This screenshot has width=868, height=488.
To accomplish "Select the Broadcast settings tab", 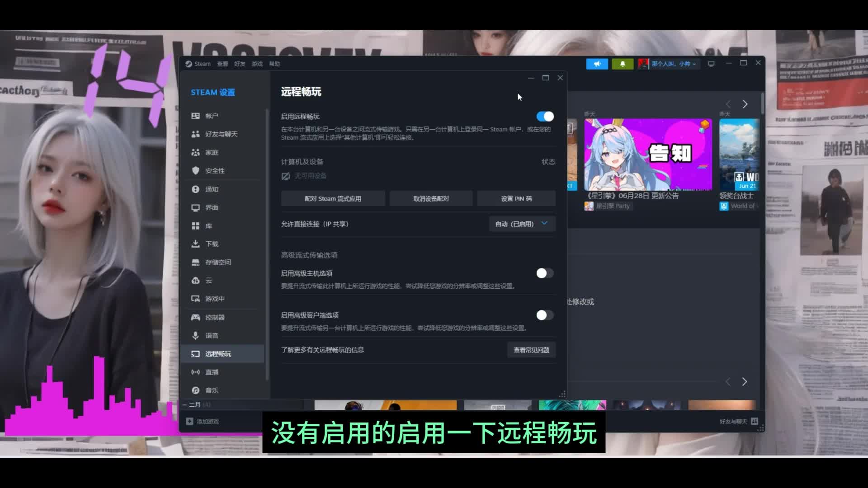I will click(x=212, y=372).
